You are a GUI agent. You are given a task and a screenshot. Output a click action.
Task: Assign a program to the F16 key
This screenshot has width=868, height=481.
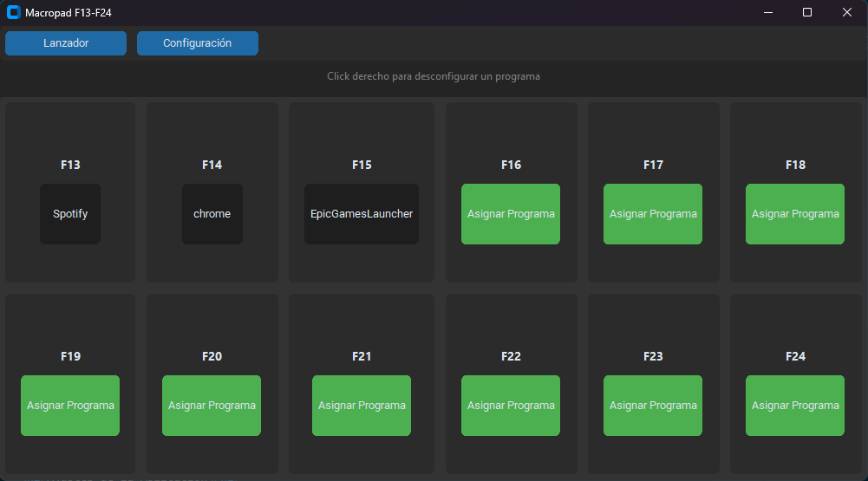511,214
